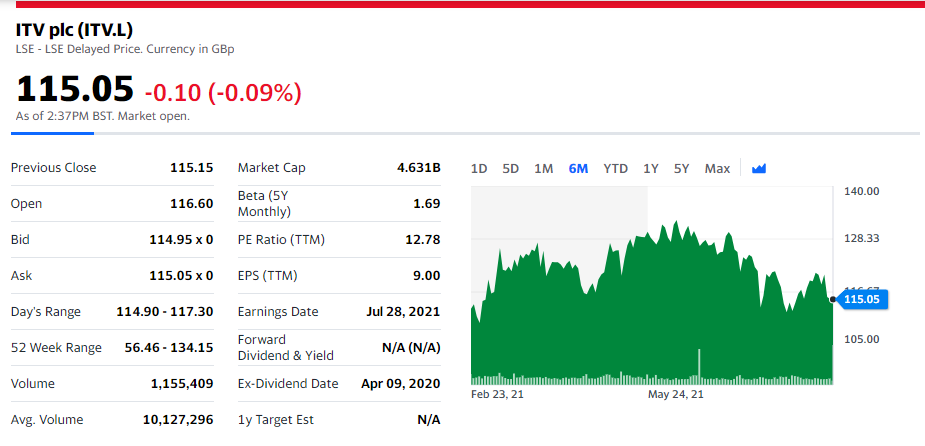Select the 5D chart range
925x446 pixels.
pyautogui.click(x=510, y=169)
